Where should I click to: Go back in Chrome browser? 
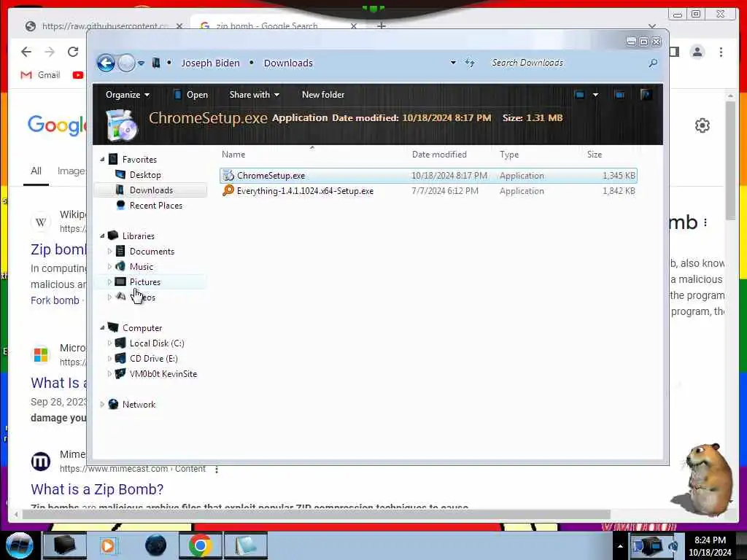(x=26, y=52)
